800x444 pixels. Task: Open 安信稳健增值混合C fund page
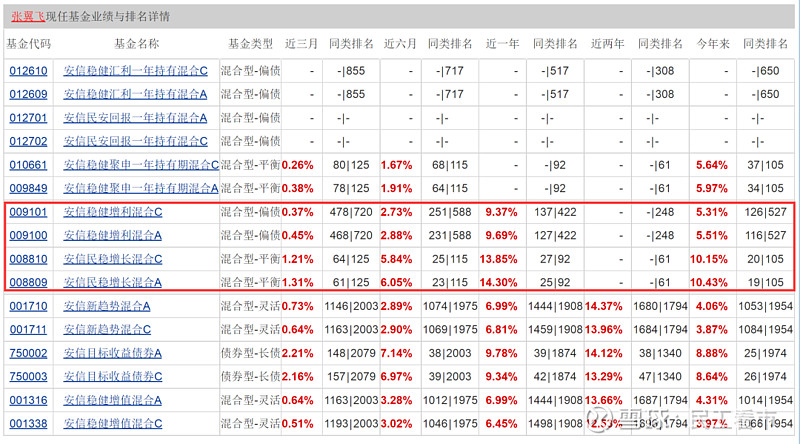coord(113,424)
